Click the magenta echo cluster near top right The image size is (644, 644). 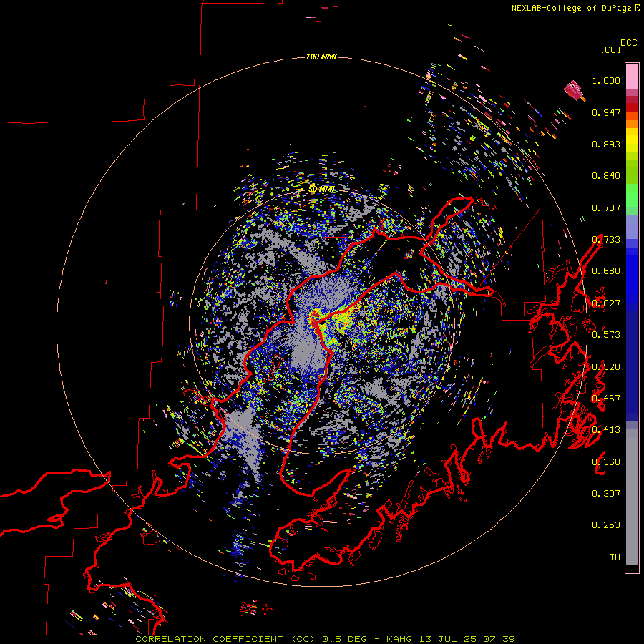[x=574, y=90]
